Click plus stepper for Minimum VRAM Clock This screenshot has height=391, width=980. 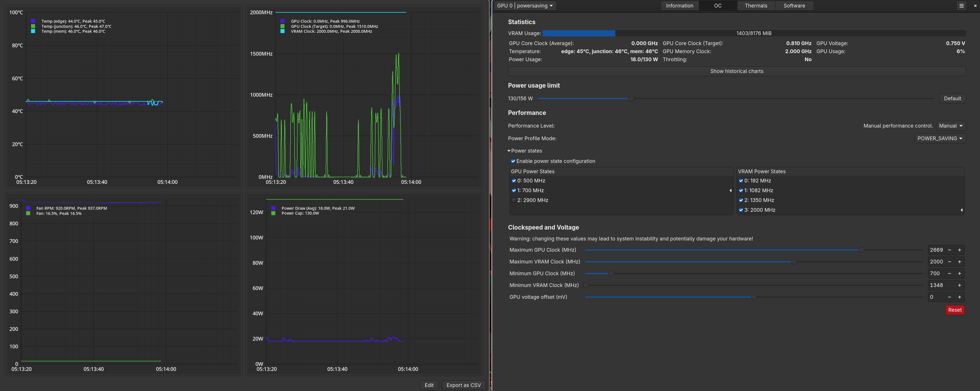point(960,285)
